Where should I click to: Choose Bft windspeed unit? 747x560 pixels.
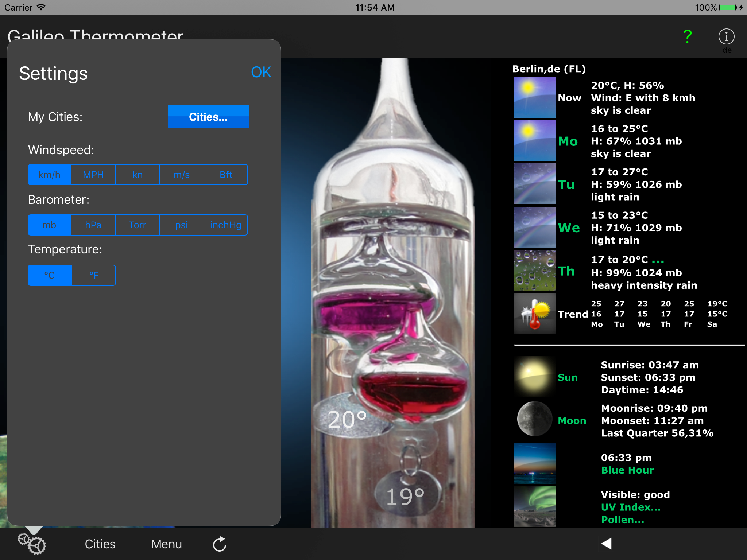226,175
